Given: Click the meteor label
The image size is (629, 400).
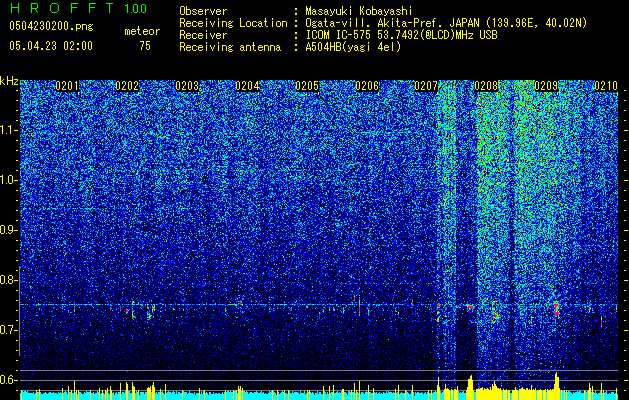Looking at the screenshot, I should [x=142, y=31].
